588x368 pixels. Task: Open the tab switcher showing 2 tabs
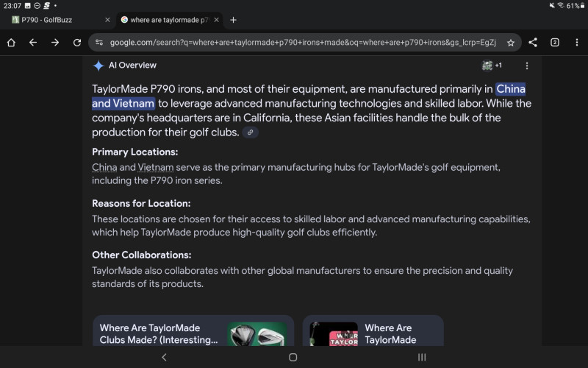[555, 43]
